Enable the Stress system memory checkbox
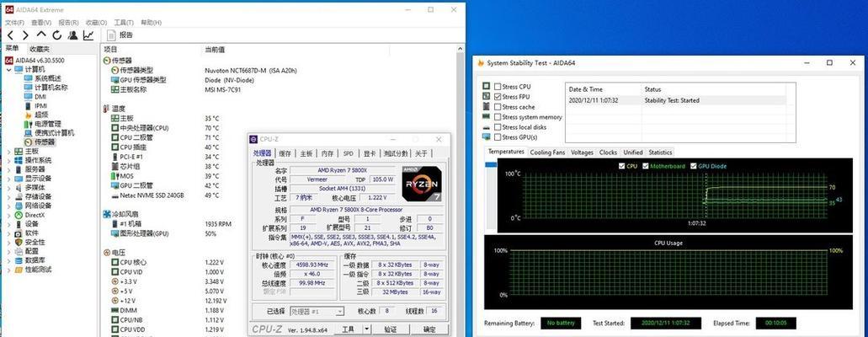The height and width of the screenshot is (337, 868). pos(498,117)
